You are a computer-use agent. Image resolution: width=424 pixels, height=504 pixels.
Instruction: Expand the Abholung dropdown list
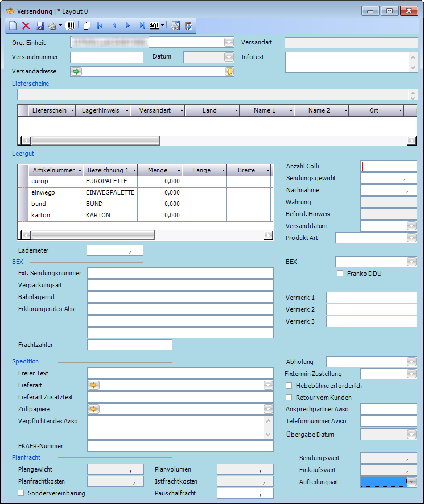click(412, 362)
